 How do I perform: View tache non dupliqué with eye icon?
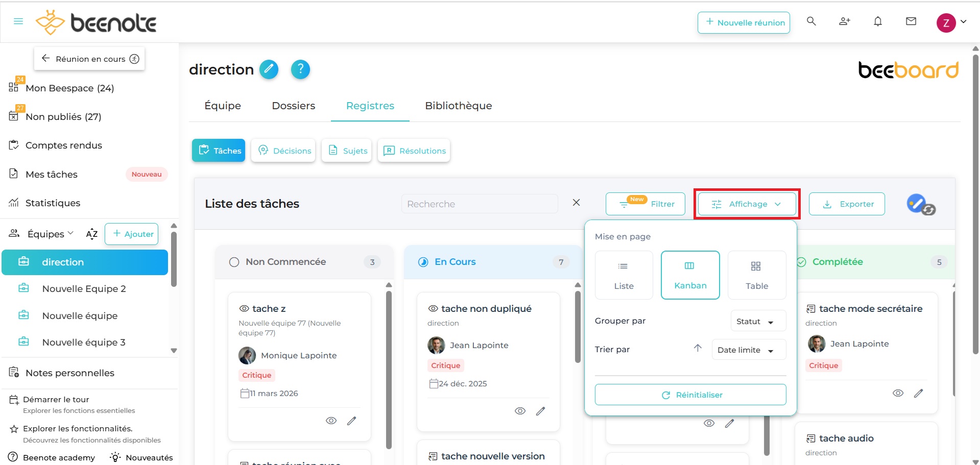click(x=520, y=411)
